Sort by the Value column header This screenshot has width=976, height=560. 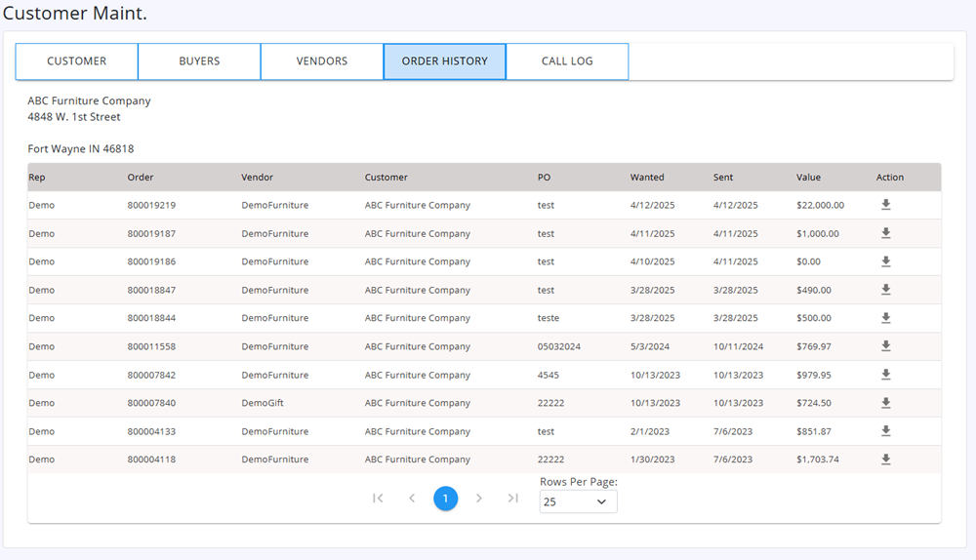coord(808,178)
